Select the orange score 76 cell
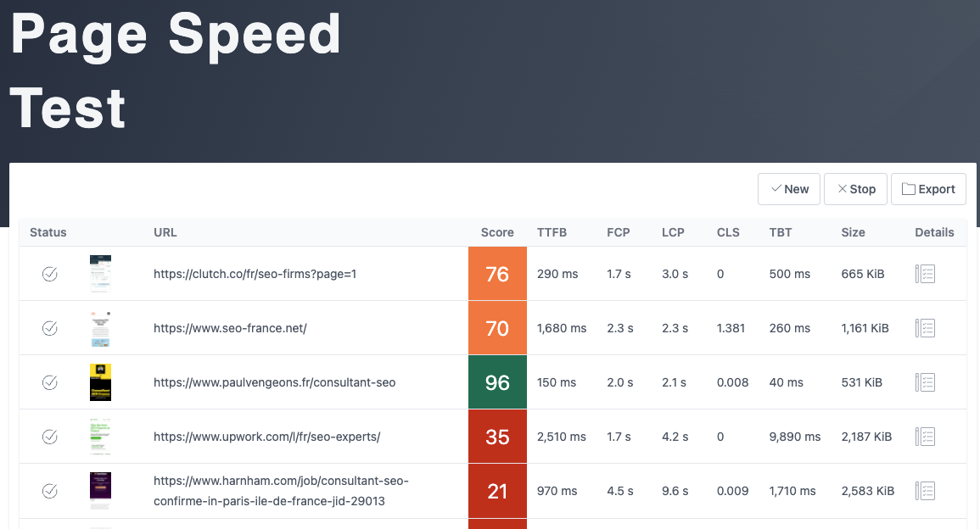The width and height of the screenshot is (980, 529). 497,274
